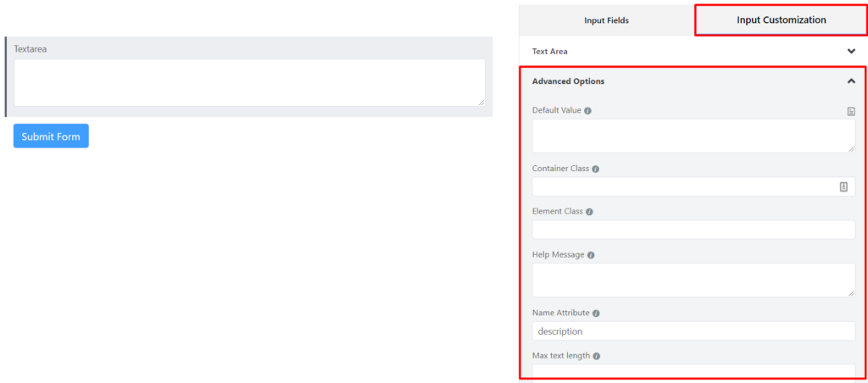Screen dimensions: 868x383
Task: Select the Input Customization tab
Action: [781, 20]
